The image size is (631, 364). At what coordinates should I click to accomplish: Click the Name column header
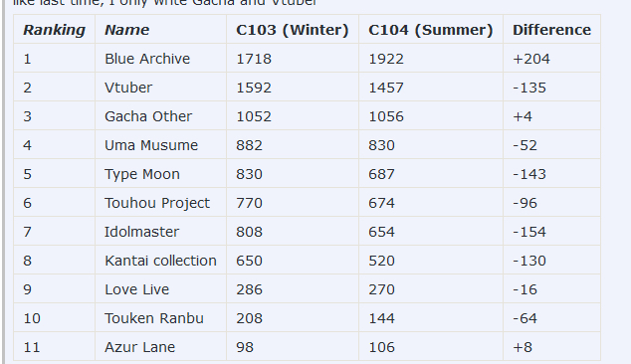[160, 30]
